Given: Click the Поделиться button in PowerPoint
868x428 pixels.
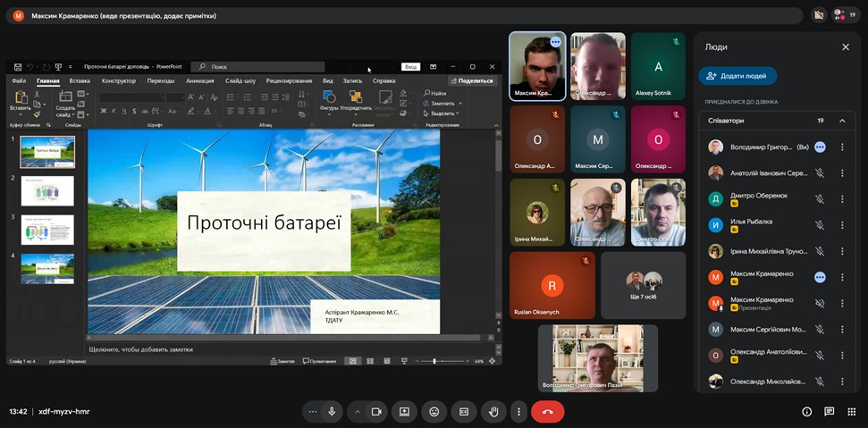Looking at the screenshot, I should pyautogui.click(x=471, y=80).
